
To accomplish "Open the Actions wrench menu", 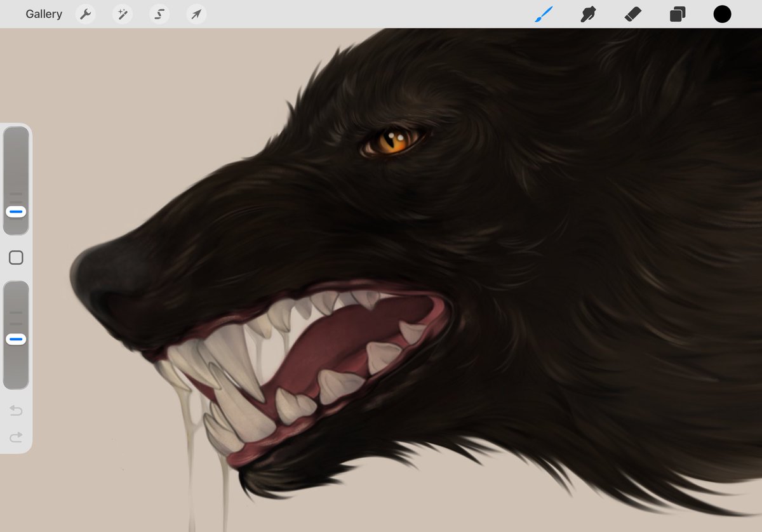I will click(85, 14).
